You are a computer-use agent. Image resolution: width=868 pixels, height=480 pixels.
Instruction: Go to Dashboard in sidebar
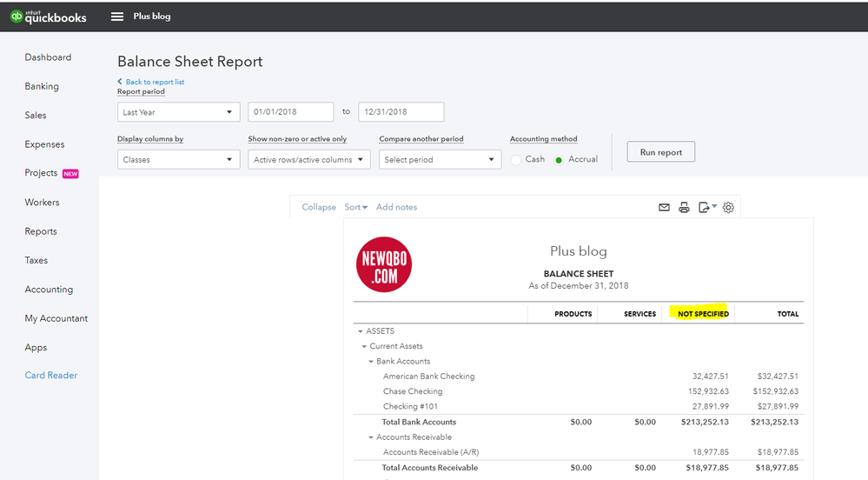coord(48,57)
